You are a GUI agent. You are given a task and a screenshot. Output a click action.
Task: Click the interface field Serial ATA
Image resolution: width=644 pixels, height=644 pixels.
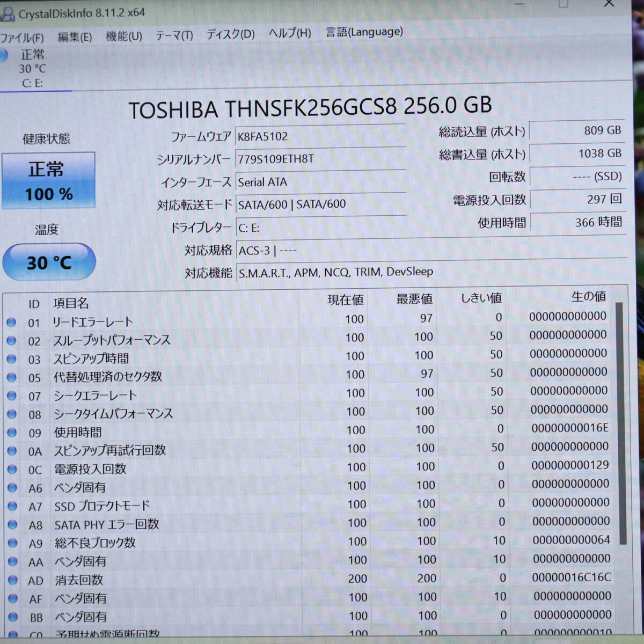coord(320,181)
